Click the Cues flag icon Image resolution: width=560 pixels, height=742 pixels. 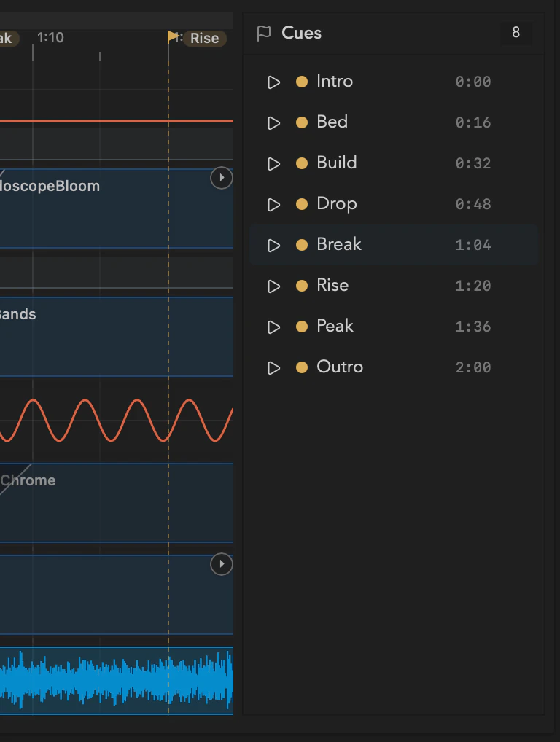pyautogui.click(x=264, y=33)
